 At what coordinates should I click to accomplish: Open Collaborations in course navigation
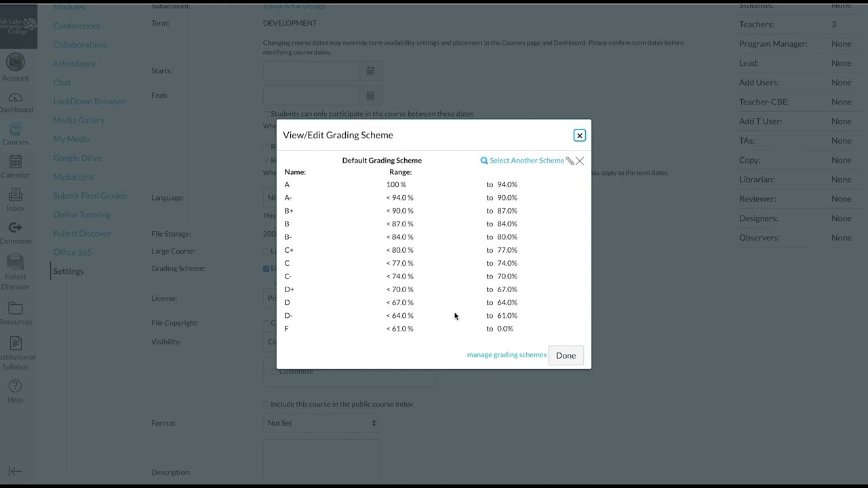[x=80, y=45]
